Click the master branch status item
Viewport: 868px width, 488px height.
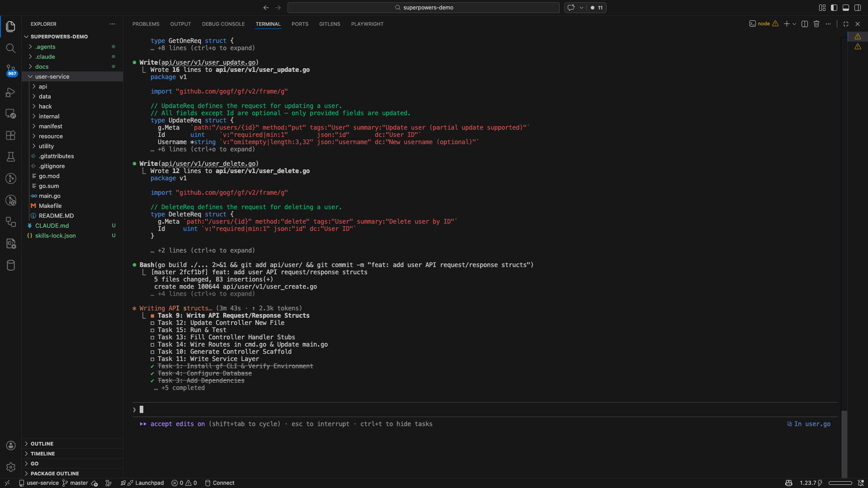[75, 483]
